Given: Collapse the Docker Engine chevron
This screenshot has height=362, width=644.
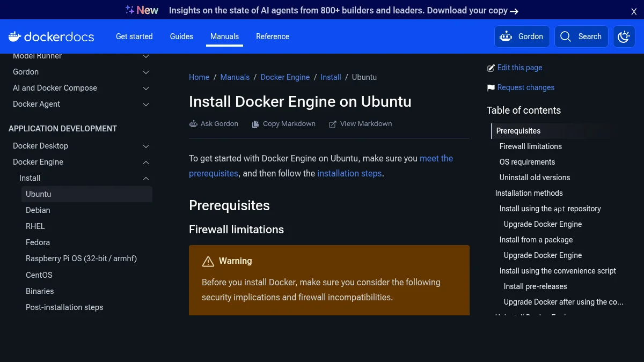Looking at the screenshot, I should (x=146, y=162).
